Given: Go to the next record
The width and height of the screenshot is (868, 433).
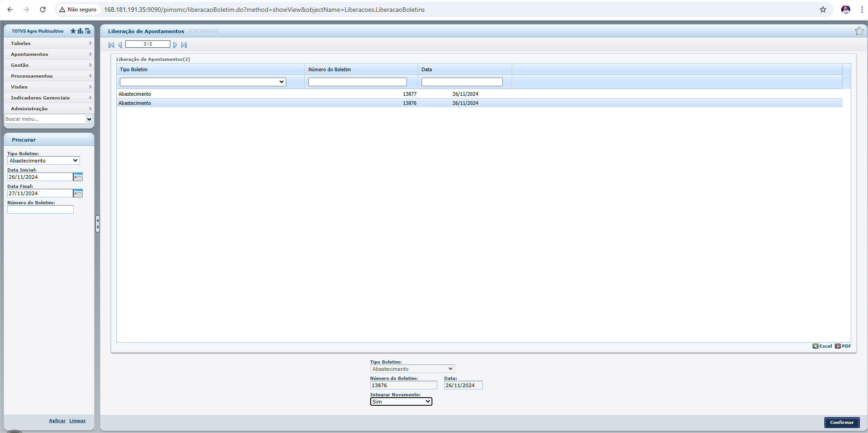Looking at the screenshot, I should pyautogui.click(x=175, y=45).
